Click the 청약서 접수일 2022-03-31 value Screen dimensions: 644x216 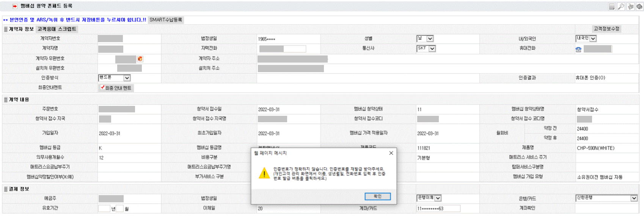pos(269,109)
